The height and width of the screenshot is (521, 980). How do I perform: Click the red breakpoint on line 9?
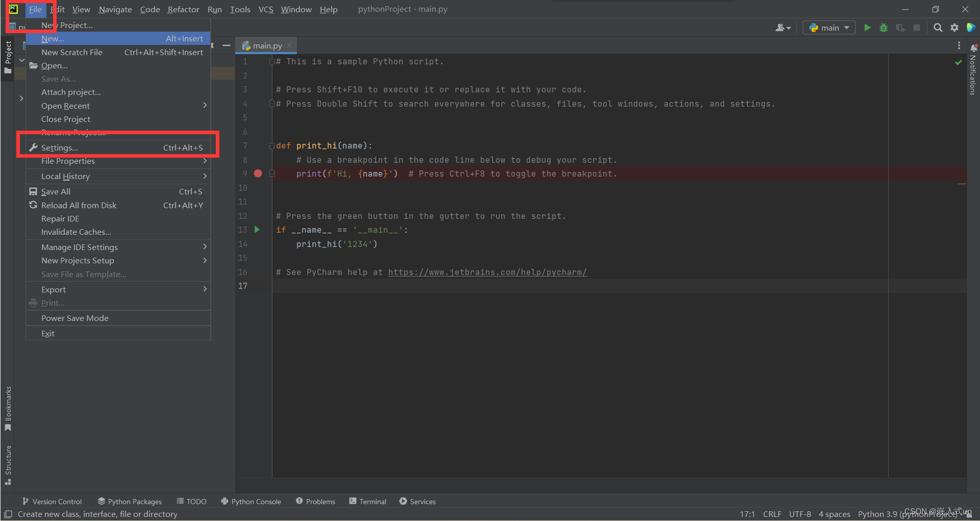pyautogui.click(x=258, y=173)
